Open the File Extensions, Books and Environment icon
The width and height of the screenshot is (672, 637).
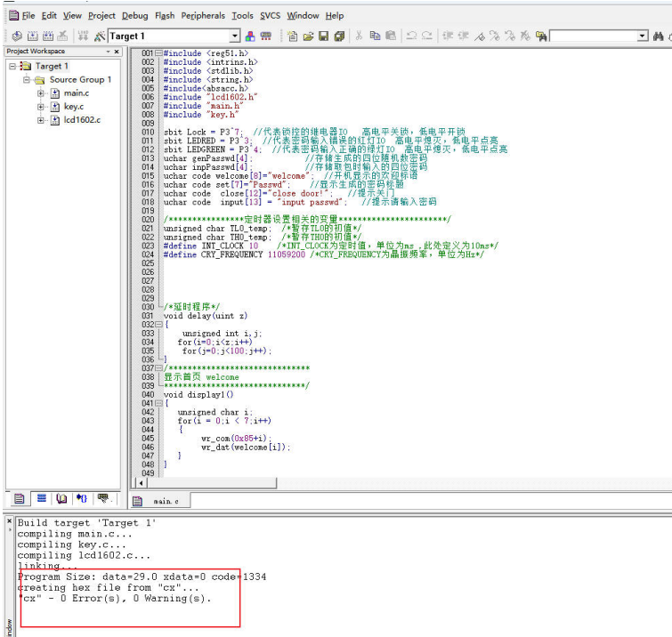(250, 36)
